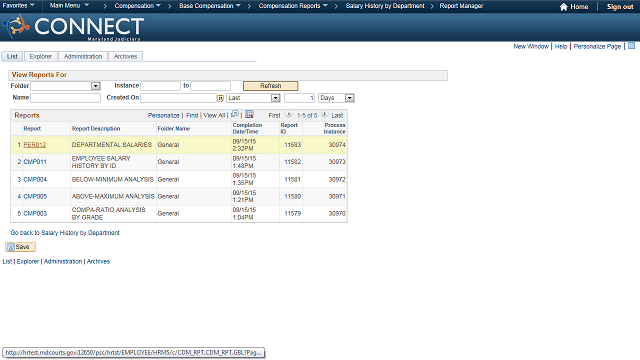Click Go back to Salary History by Department
The image size is (640, 360).
point(65,233)
